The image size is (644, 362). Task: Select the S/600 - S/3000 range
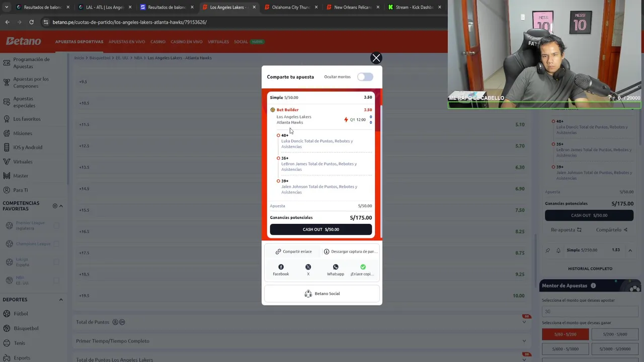point(565,349)
